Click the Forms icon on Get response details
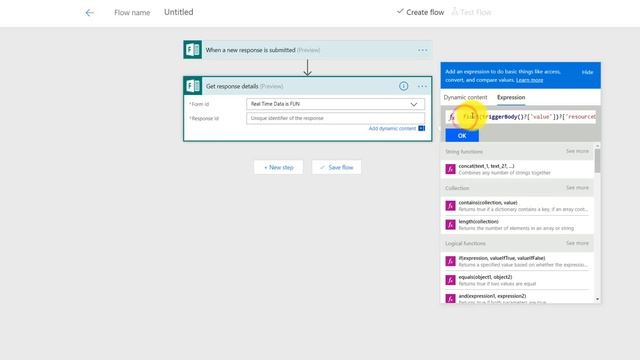640x360 pixels. coord(193,86)
